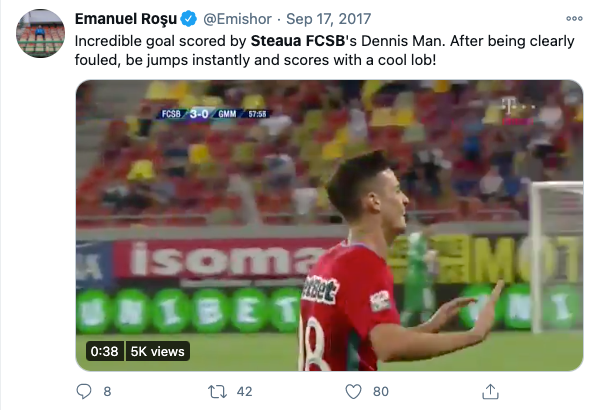Image resolution: width=594 pixels, height=410 pixels.
Task: Click the 0:38 video duration label
Action: coord(105,351)
